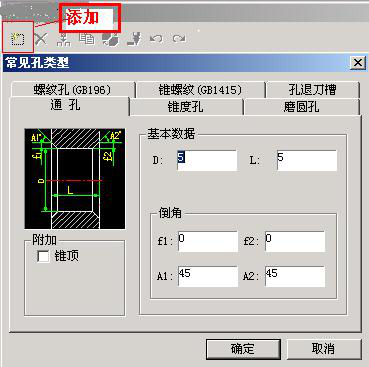The height and width of the screenshot is (367, 369).
Task: Click the tree structure toolbar icon
Action: click(x=64, y=39)
